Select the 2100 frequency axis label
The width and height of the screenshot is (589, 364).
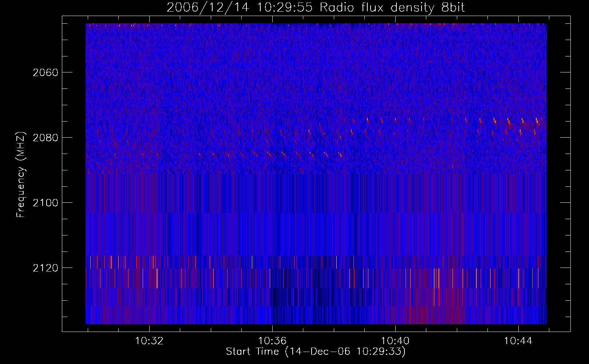point(46,203)
